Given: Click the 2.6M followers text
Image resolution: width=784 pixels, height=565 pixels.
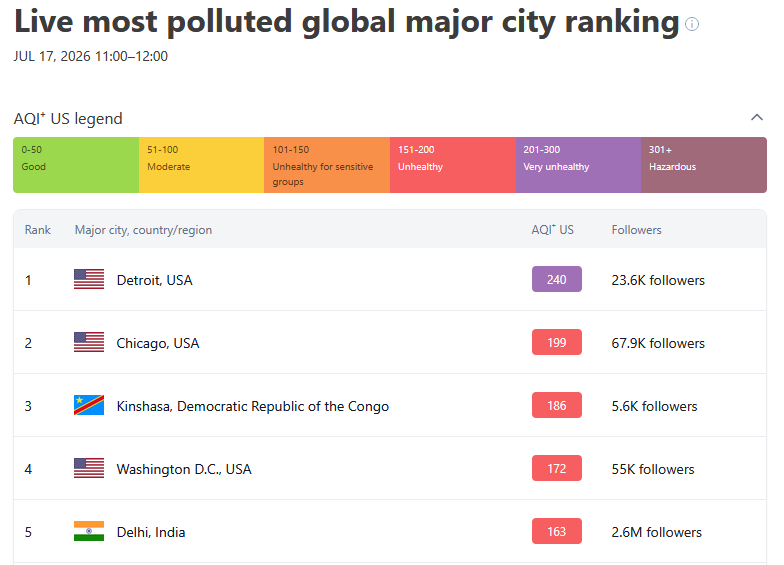Looking at the screenshot, I should point(656,532).
